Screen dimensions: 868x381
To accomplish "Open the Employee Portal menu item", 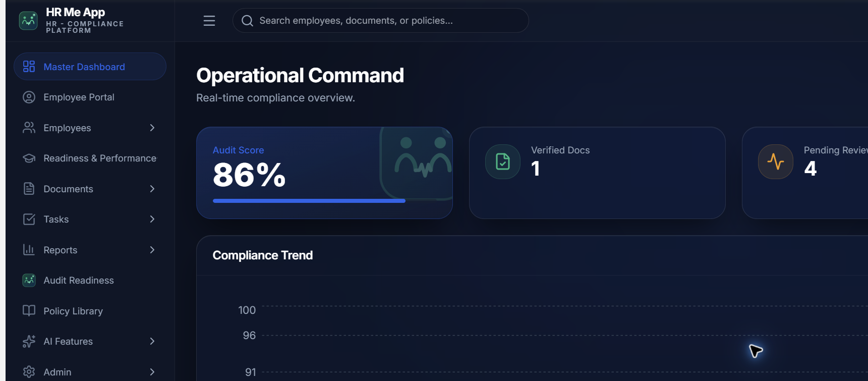I will point(90,97).
